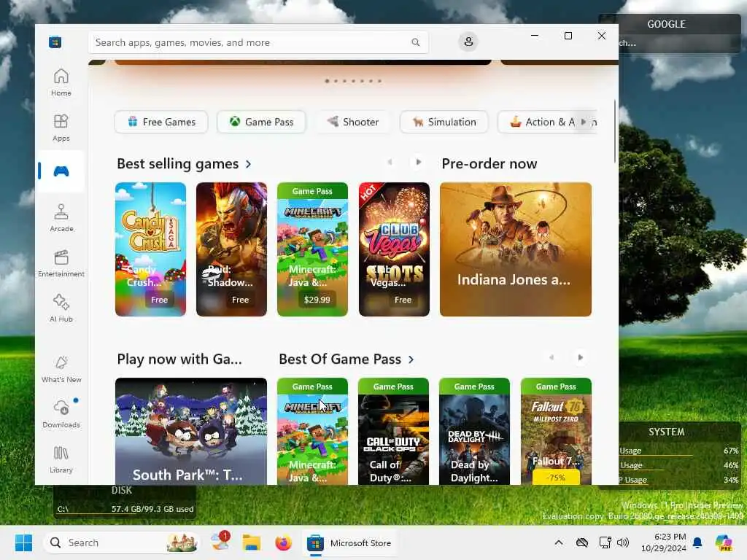
Task: Show hidden system tray icons
Action: coord(559,542)
